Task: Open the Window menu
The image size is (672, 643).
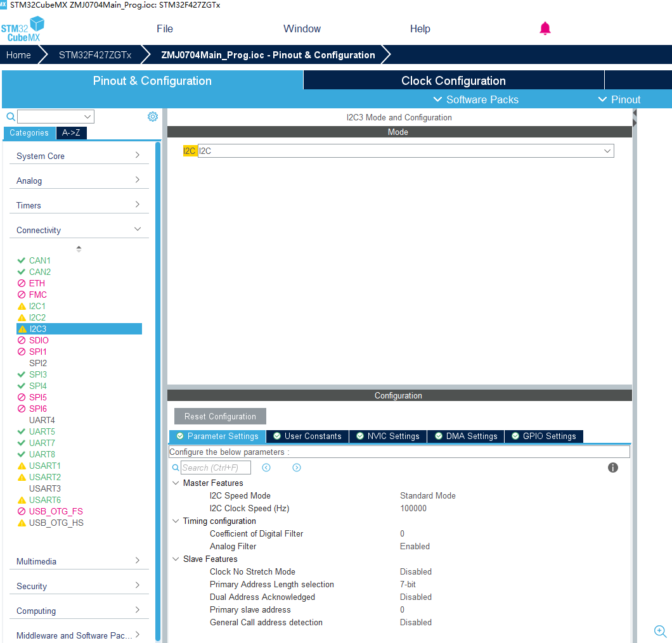Action: [302, 29]
